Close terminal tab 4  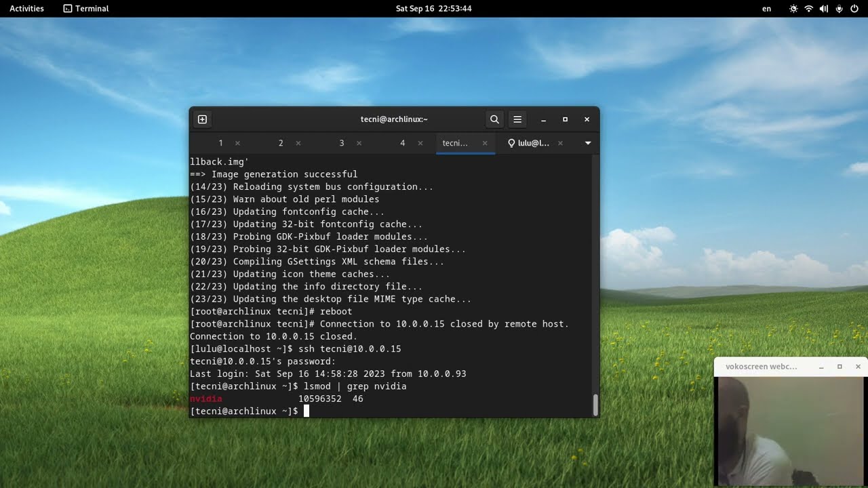click(x=420, y=143)
